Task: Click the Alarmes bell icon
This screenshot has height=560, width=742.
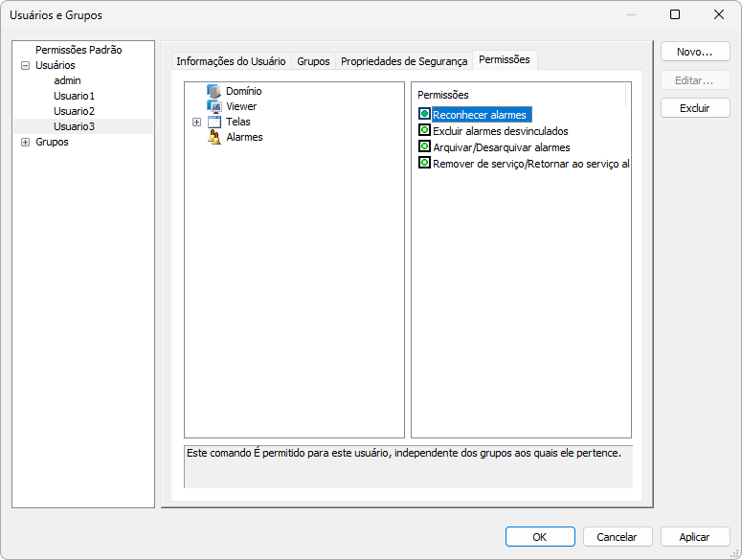Action: (214, 137)
